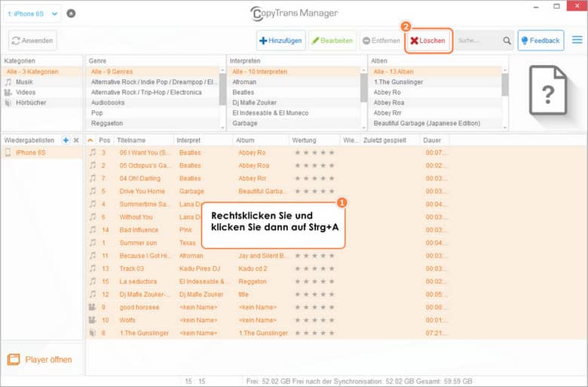Screen dimensions: 588x387
Task: Click the Entfernen button
Action: pyautogui.click(x=381, y=41)
